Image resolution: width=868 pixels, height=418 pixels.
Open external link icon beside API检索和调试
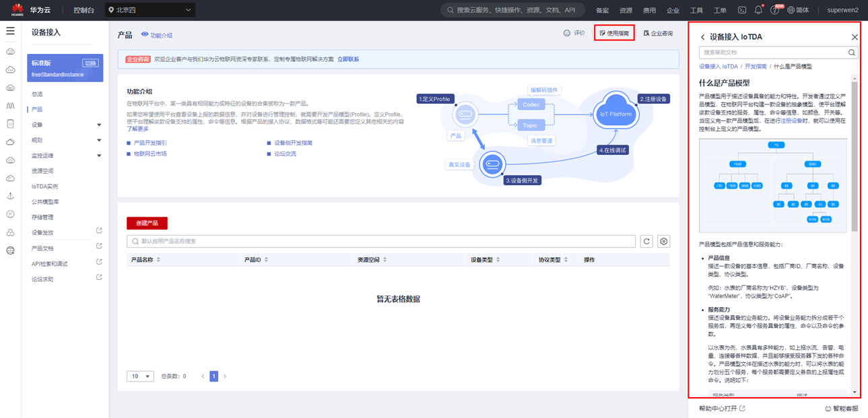point(99,262)
